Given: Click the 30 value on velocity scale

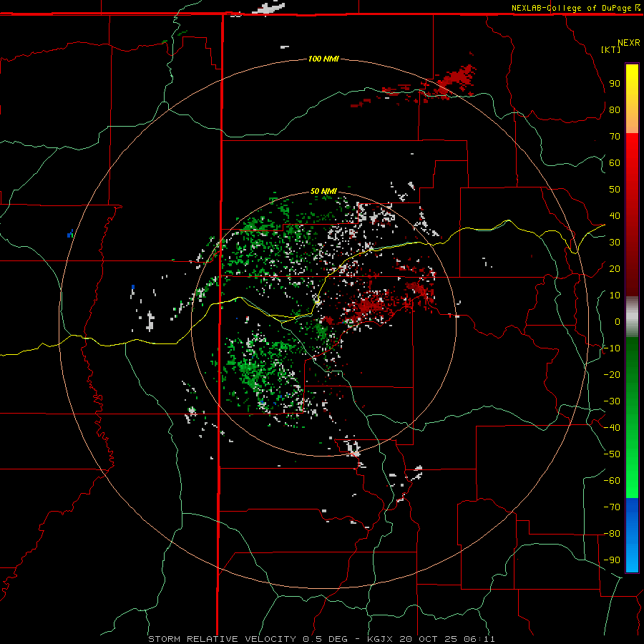Looking at the screenshot, I should coord(615,243).
